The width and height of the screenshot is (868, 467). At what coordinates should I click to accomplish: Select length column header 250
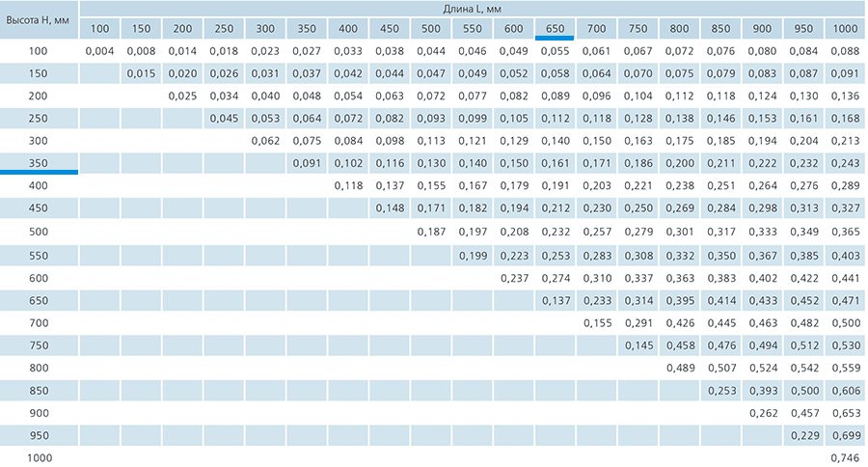click(224, 29)
